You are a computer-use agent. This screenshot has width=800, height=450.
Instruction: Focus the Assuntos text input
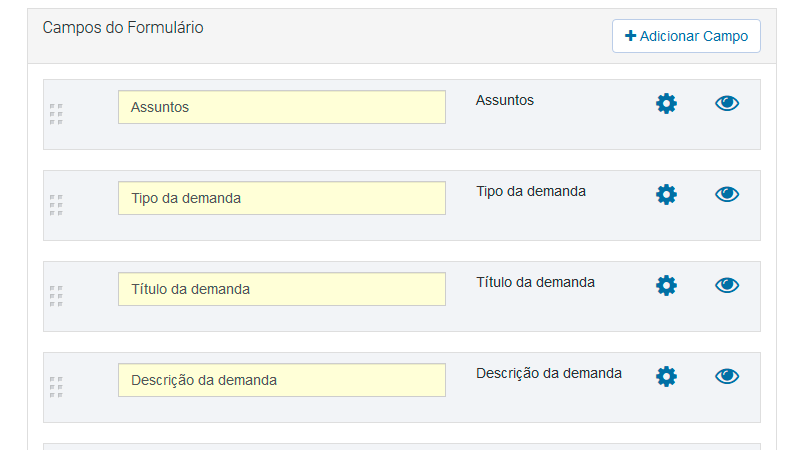282,107
